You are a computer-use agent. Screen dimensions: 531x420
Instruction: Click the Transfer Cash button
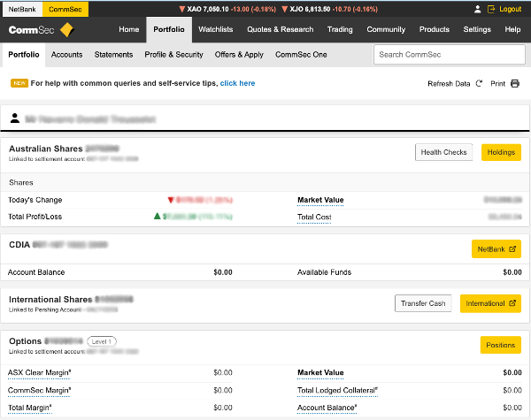423,303
